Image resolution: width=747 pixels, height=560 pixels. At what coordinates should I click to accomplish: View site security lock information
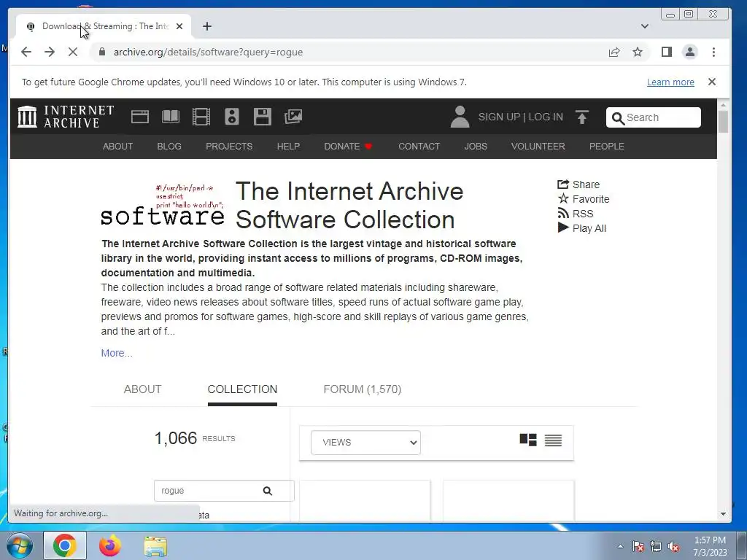click(x=102, y=52)
